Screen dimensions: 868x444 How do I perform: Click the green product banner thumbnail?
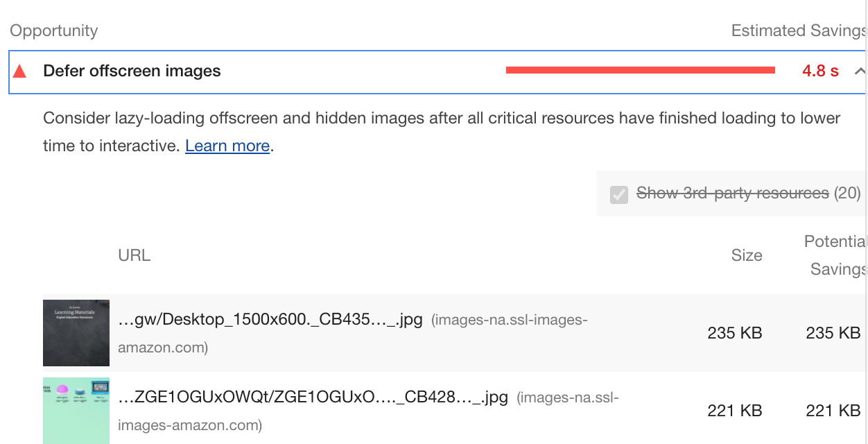tap(76, 411)
